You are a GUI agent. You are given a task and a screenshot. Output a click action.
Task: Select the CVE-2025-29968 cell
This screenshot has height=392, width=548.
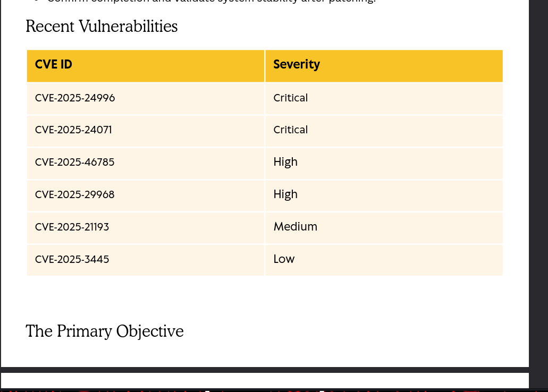(75, 195)
